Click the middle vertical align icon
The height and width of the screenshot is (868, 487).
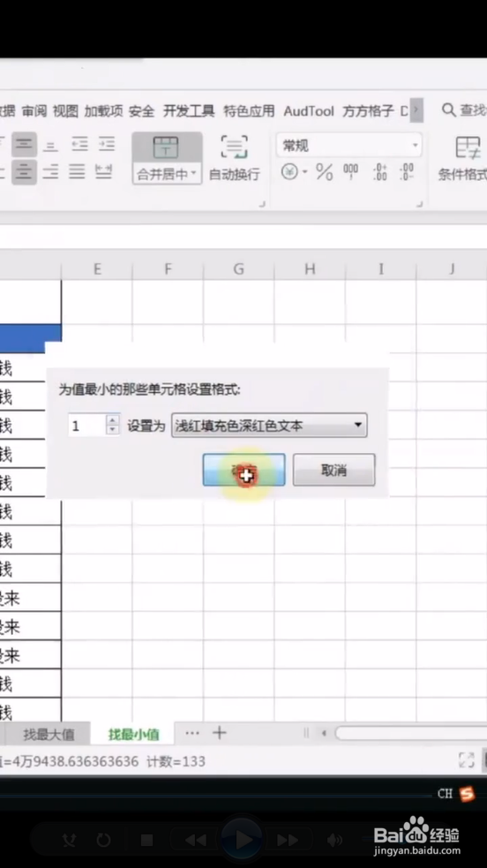point(25,145)
